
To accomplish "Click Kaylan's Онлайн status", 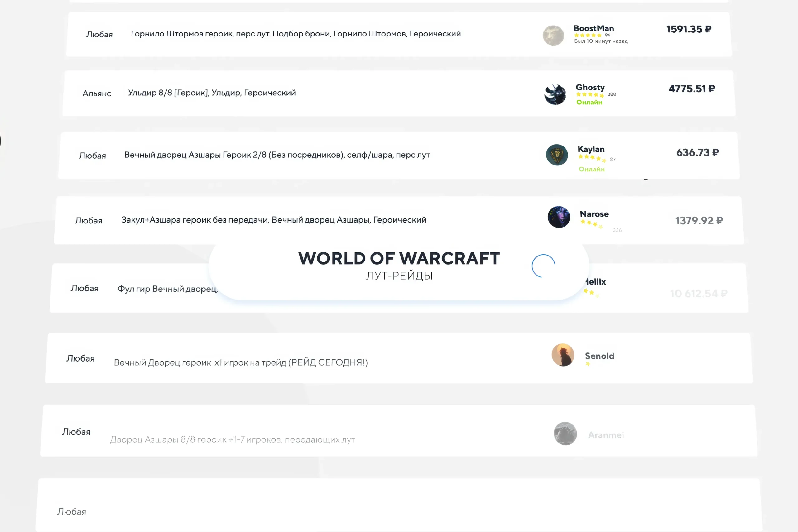I will tap(592, 169).
